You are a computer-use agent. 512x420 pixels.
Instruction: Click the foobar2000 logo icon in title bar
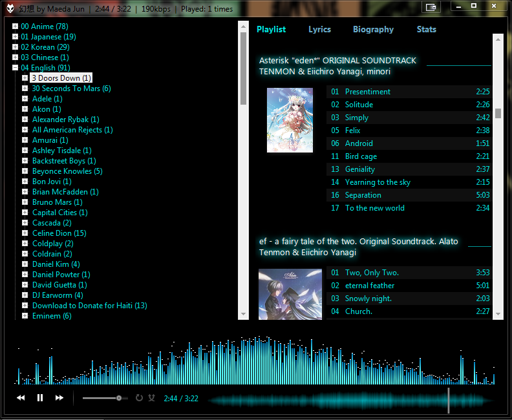[10, 8]
